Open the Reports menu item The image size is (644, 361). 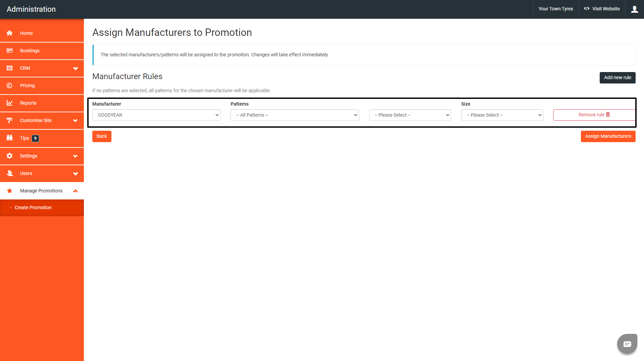42,103
